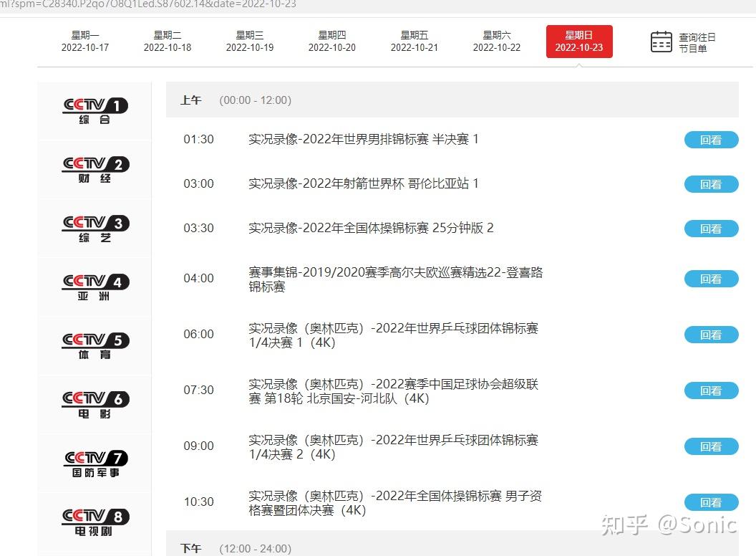Viewport: 756px width, 556px height.
Task: Click 回看 for the 03:30 gymnastics program
Action: (x=711, y=229)
